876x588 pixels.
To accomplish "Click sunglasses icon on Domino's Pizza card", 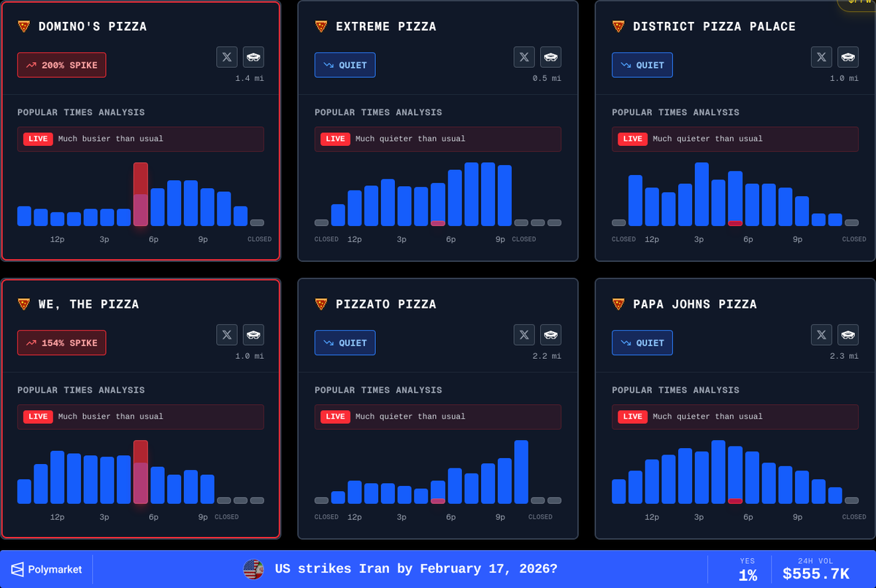I will pyautogui.click(x=254, y=57).
